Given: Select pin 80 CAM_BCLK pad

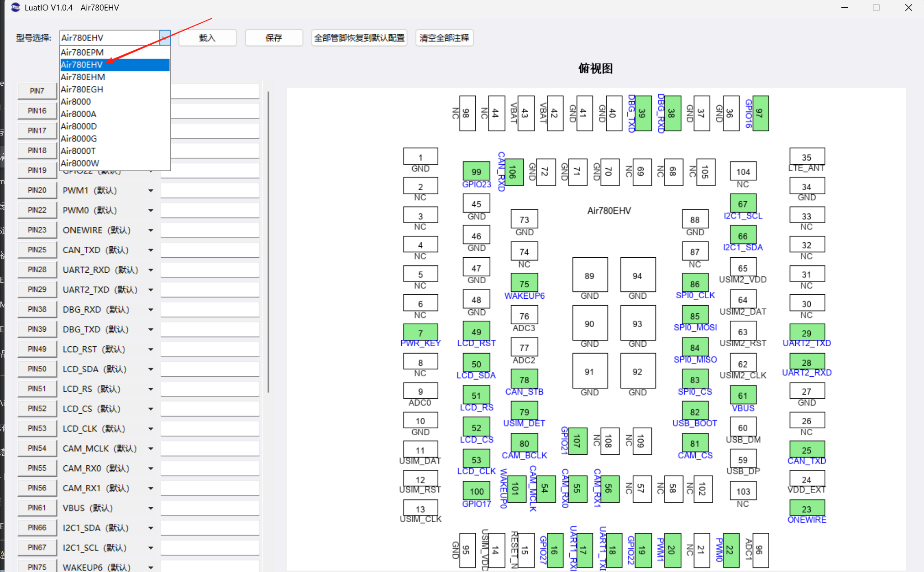Looking at the screenshot, I should click(524, 443).
